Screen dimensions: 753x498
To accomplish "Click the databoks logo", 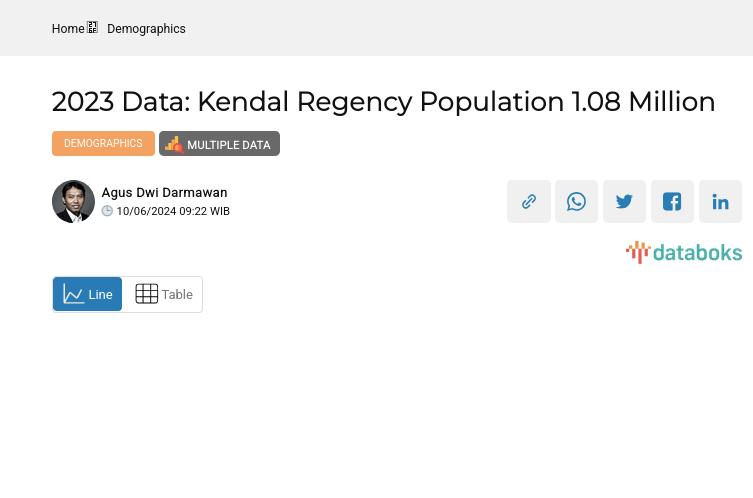I will coord(684,252).
